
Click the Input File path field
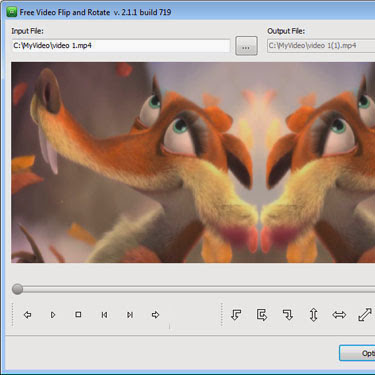click(x=121, y=46)
